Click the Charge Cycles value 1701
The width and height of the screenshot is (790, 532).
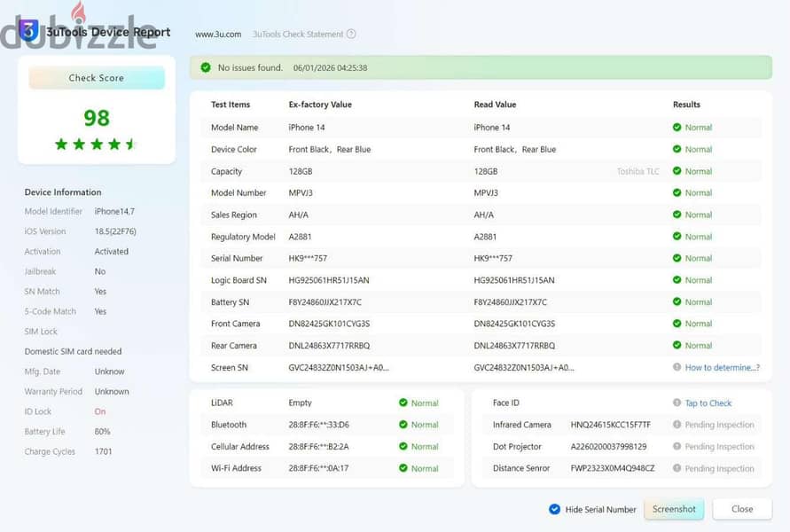103,451
